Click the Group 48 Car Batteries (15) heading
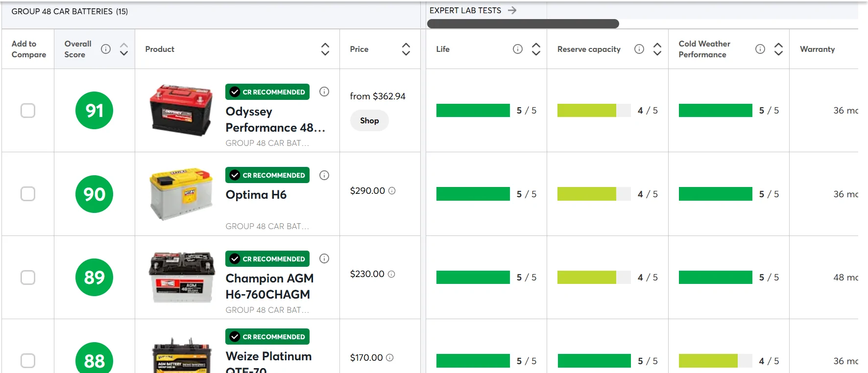The image size is (868, 373). click(70, 11)
